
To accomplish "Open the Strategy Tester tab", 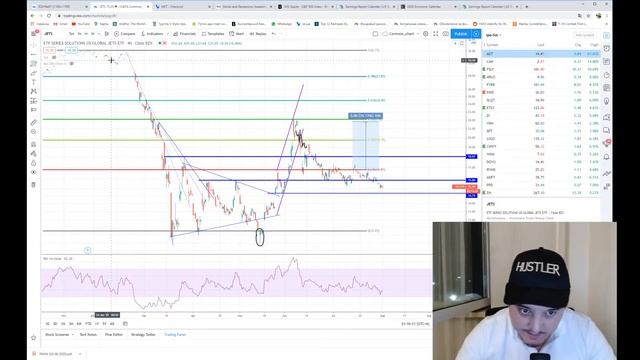I will coord(143,334).
